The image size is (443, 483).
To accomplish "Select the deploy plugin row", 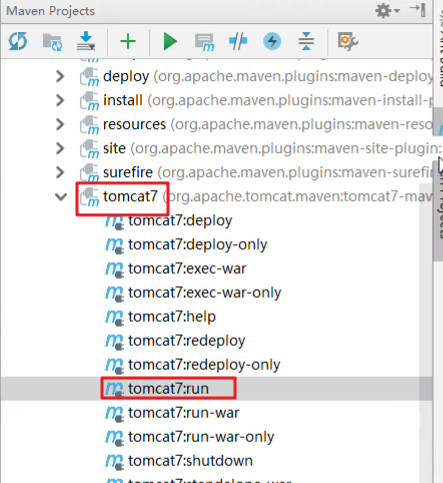I will (x=217, y=76).
